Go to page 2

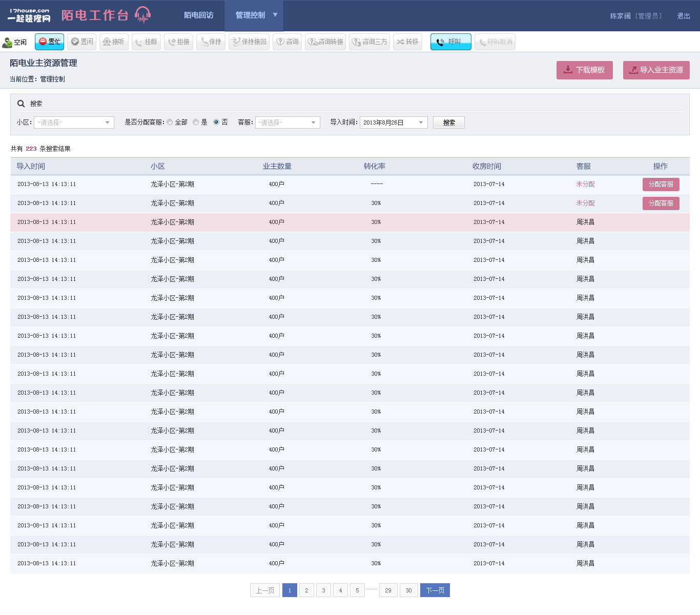[x=306, y=590]
